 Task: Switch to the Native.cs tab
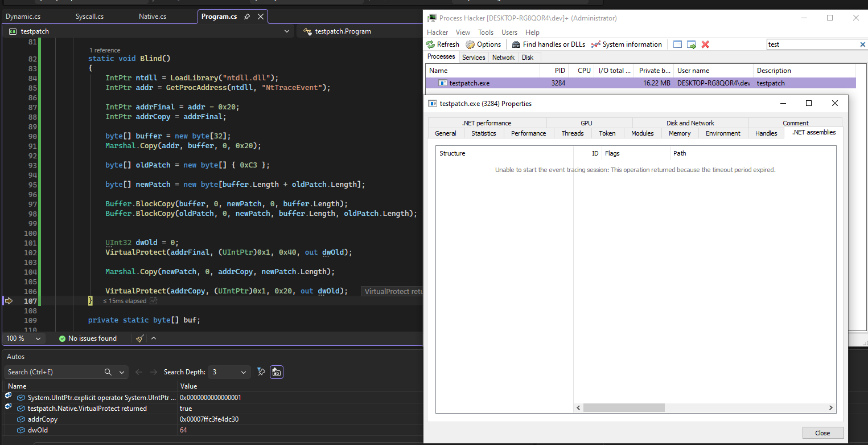point(153,17)
